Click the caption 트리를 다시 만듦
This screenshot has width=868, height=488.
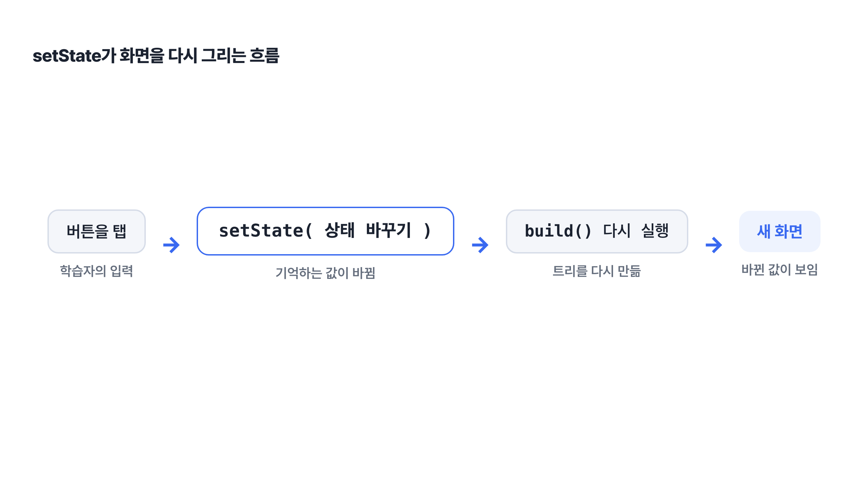click(597, 271)
